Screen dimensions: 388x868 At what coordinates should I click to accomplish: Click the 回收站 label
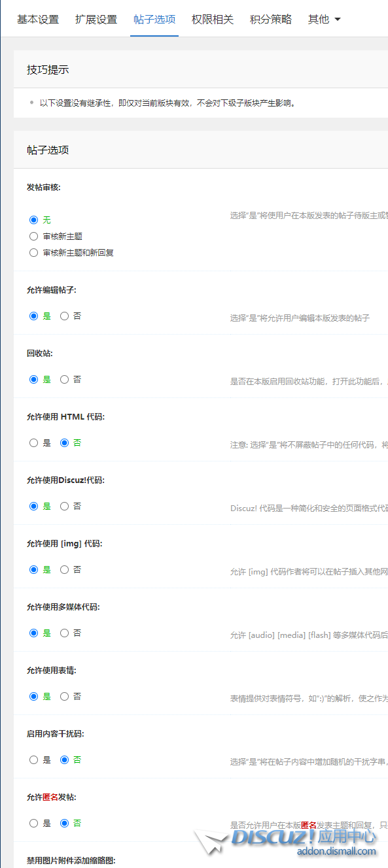pos(40,354)
